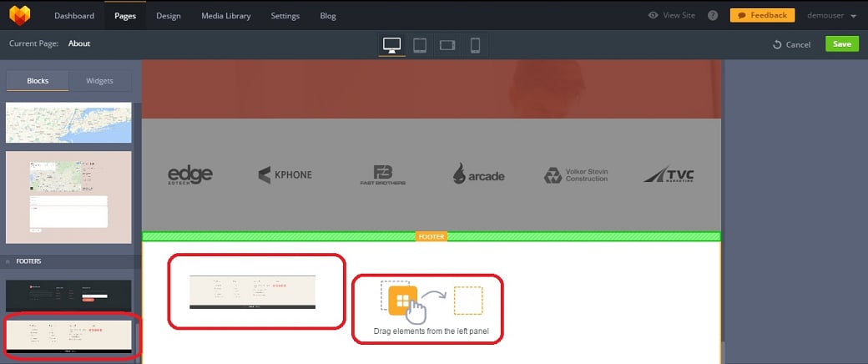The image size is (868, 364).
Task: Send feedback via Feedback button
Action: tap(760, 15)
